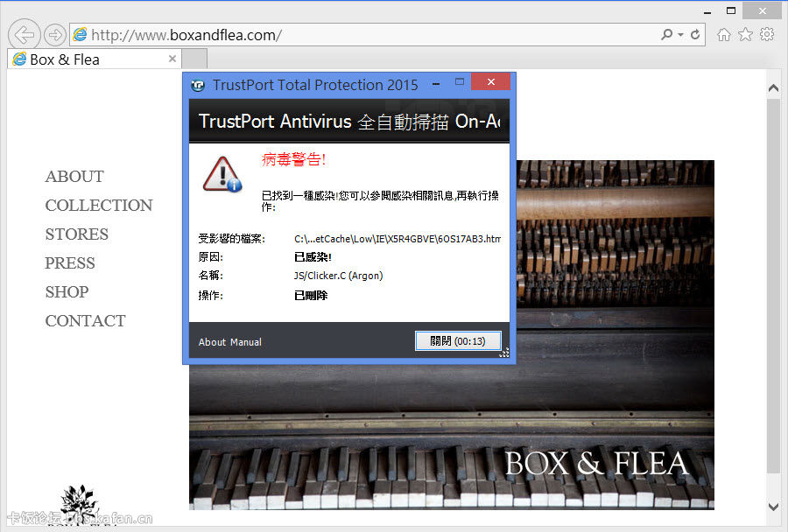Click the Search magnifier icon in address bar
Image resolution: width=788 pixels, height=532 pixels.
667,35
